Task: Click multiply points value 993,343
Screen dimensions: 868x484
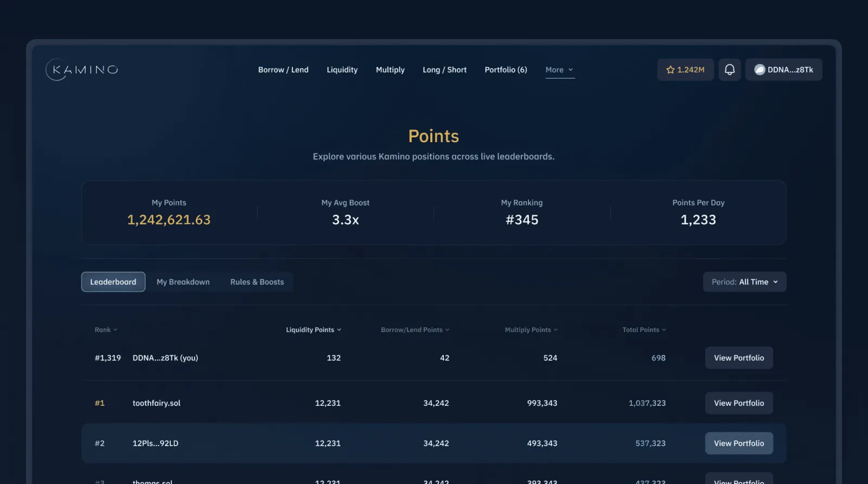Action: coord(542,403)
